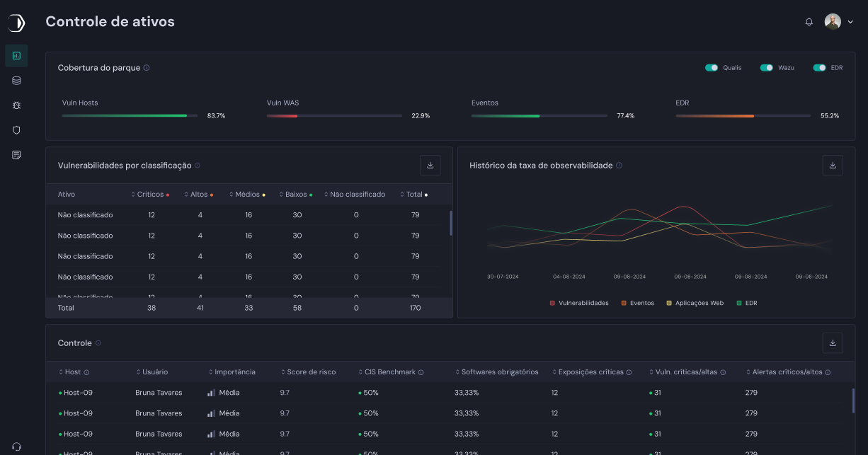The width and height of the screenshot is (868, 455).
Task: Open the database icon in sidebar
Action: [16, 81]
